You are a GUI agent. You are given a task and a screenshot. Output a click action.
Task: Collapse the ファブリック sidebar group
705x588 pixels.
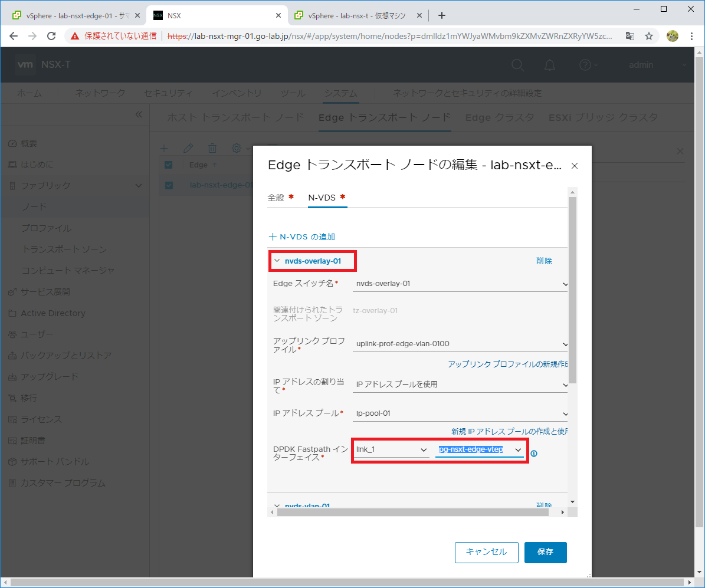(139, 185)
